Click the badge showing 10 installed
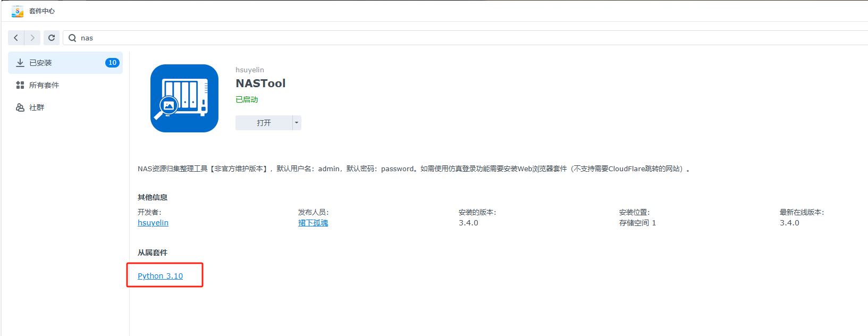Viewport: 868px width, 336px height. pyautogui.click(x=112, y=63)
